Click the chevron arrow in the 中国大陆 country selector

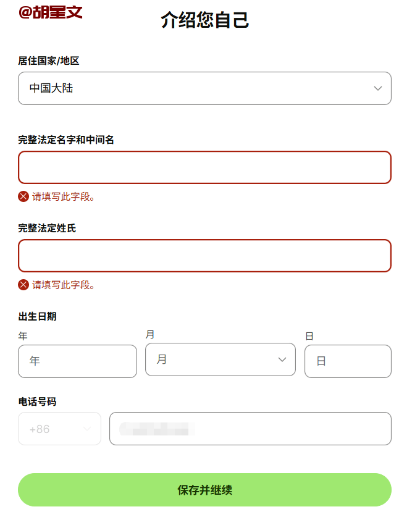click(378, 88)
